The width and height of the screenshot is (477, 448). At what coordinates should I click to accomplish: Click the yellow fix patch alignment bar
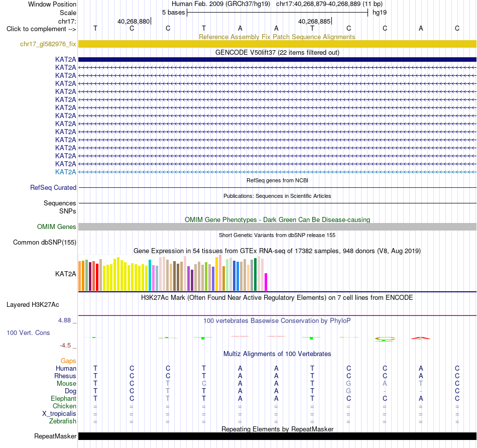(277, 44)
